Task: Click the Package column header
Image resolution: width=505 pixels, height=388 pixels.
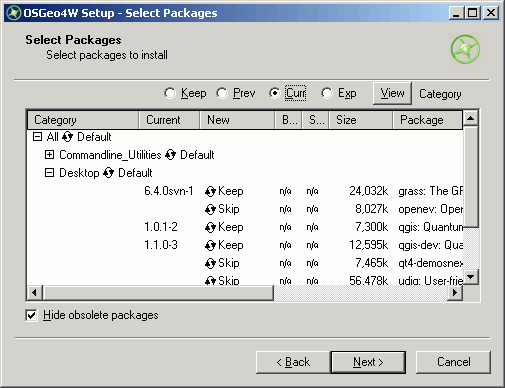Action: (x=428, y=120)
